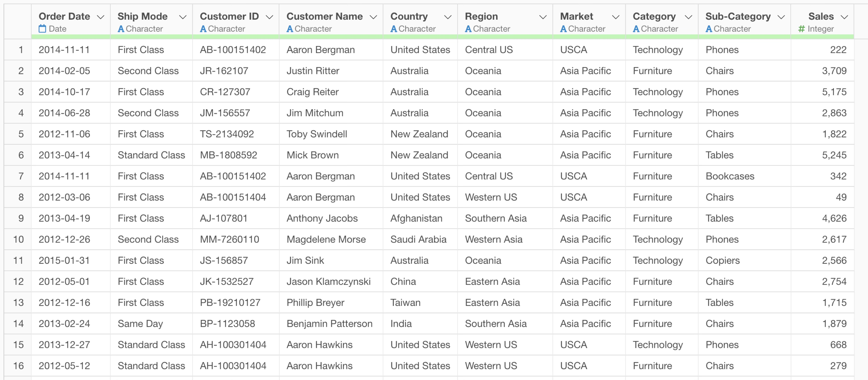Click the Date type icon under Order Date
The width and height of the screenshot is (868, 380).
(42, 29)
